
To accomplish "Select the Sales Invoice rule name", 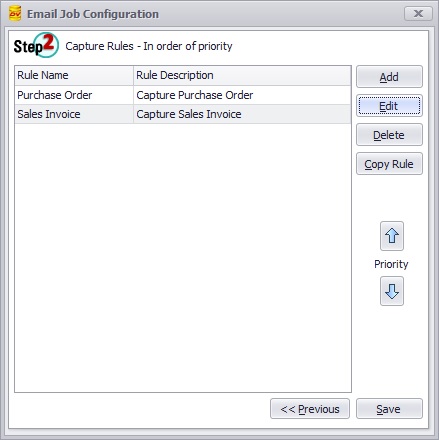I will coord(74,114).
